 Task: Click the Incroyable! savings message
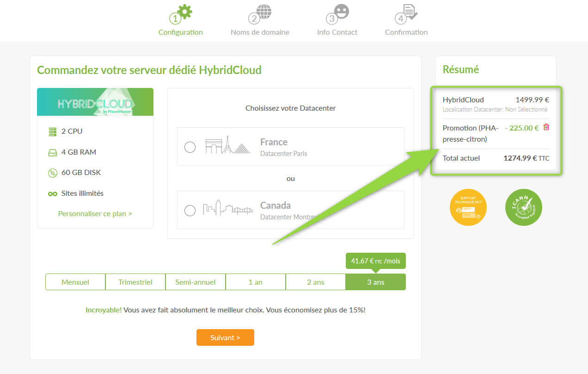point(226,310)
